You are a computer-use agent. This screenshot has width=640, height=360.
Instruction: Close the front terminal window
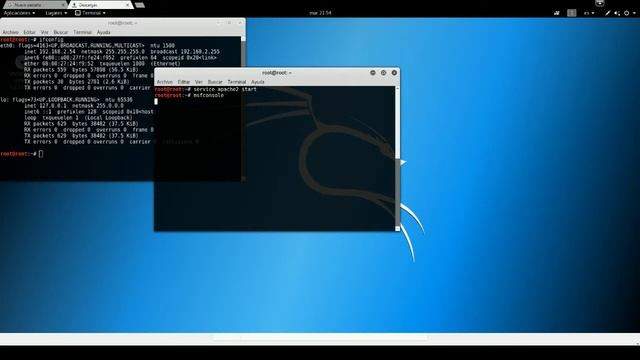(394, 73)
